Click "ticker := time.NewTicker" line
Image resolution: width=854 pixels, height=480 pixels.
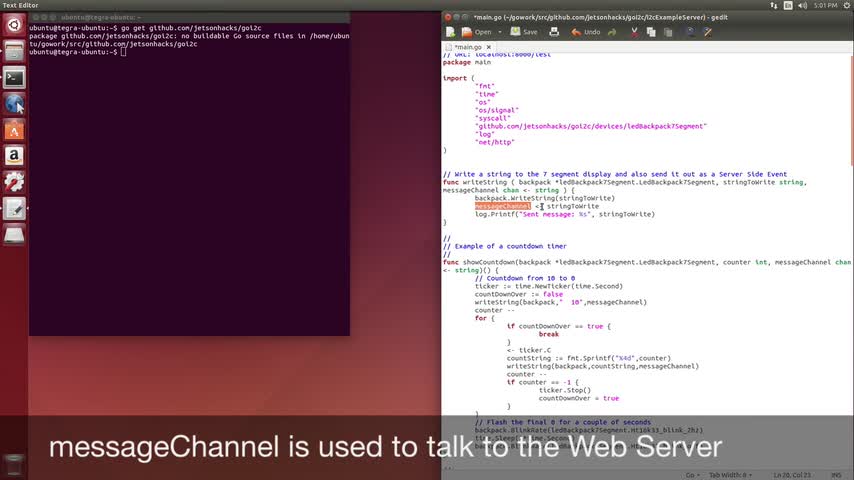click(x=548, y=286)
